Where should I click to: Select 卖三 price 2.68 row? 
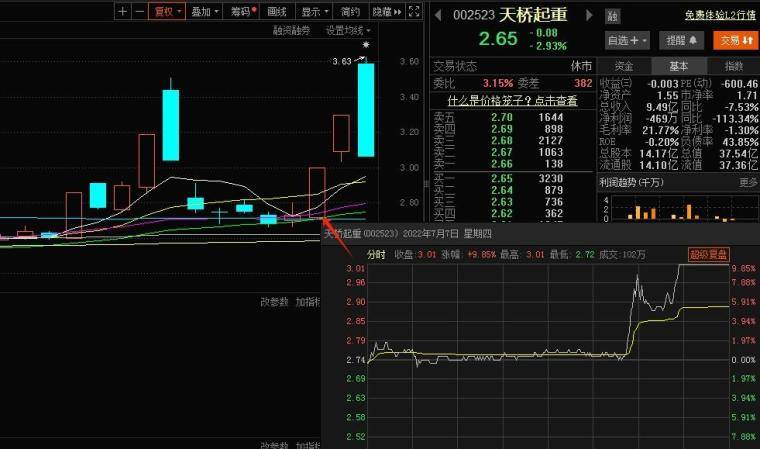coord(512,141)
